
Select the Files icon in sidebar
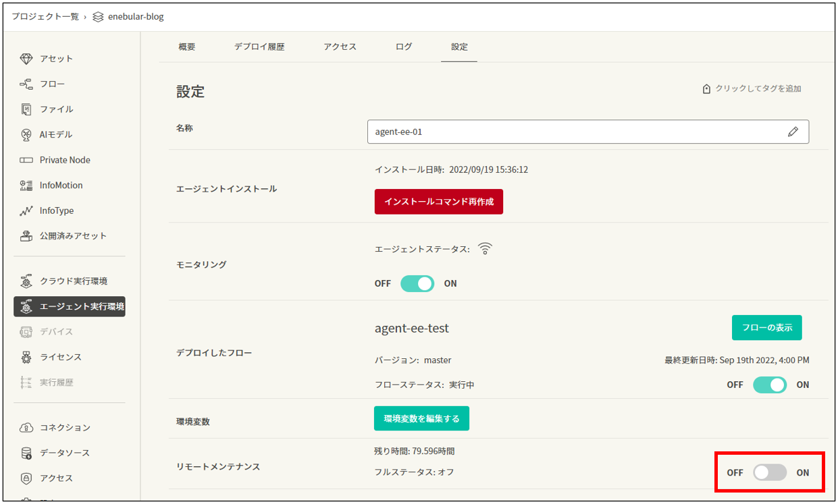tap(26, 109)
